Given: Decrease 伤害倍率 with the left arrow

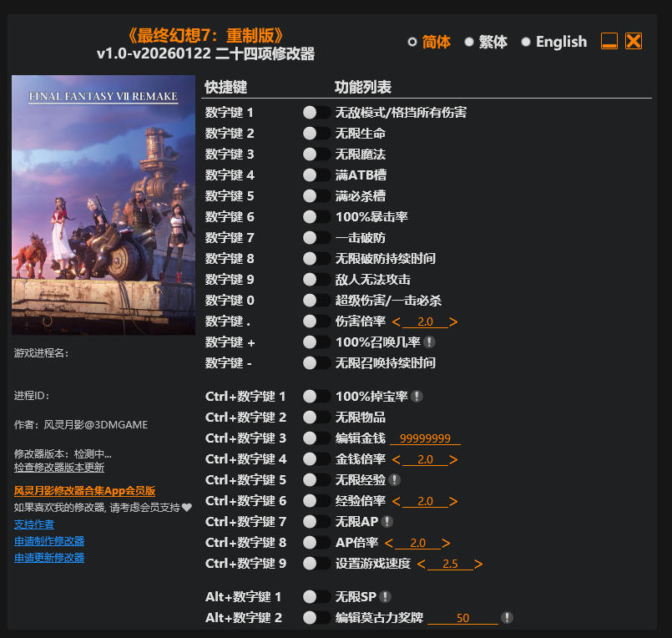Looking at the screenshot, I should tap(396, 322).
